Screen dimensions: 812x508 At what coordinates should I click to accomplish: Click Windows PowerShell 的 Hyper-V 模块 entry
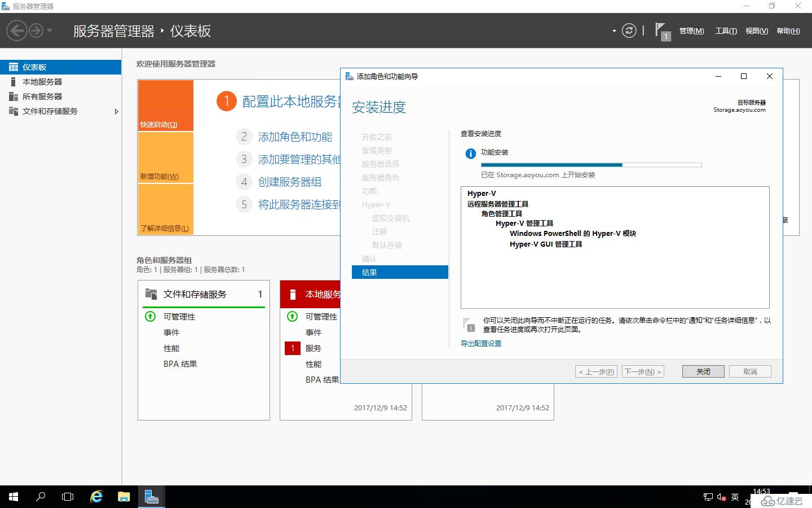pyautogui.click(x=573, y=233)
